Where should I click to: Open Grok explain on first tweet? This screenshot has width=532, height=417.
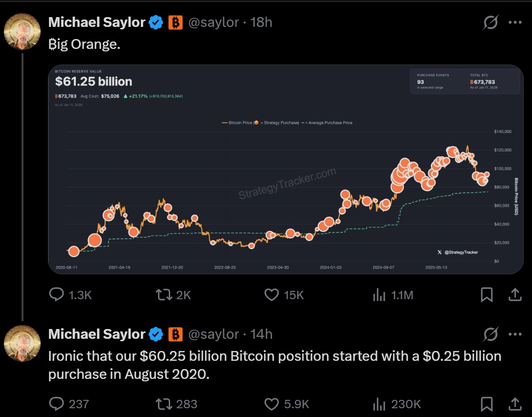click(491, 22)
